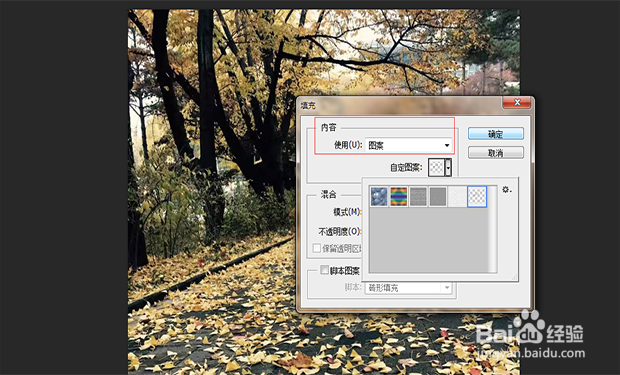Click the 模式(M) label
The height and width of the screenshot is (375, 620).
[x=347, y=212]
